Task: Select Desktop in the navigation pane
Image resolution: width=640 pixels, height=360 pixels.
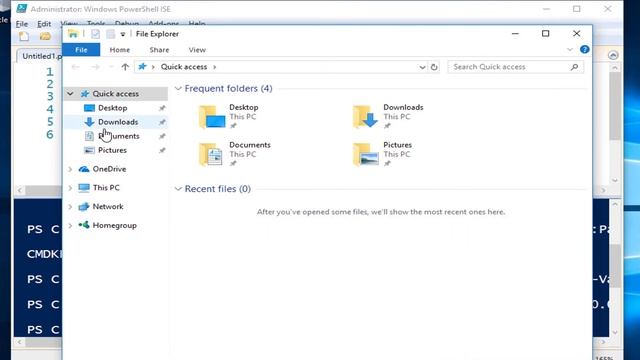Action: click(113, 108)
